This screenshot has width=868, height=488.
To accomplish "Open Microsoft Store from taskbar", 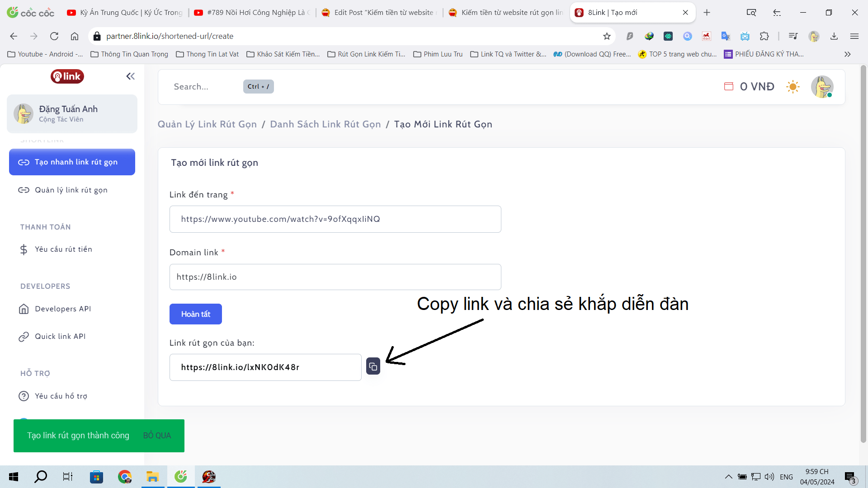I will (96, 477).
